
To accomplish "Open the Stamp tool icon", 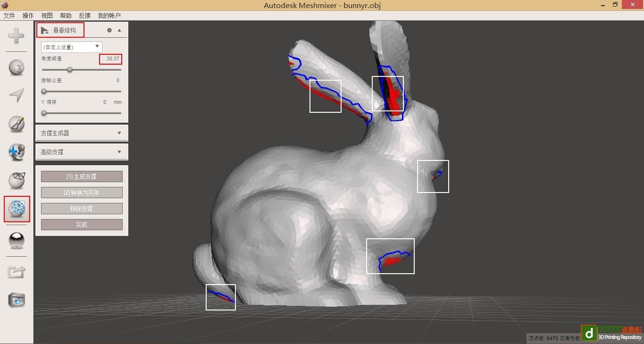I will [17, 152].
